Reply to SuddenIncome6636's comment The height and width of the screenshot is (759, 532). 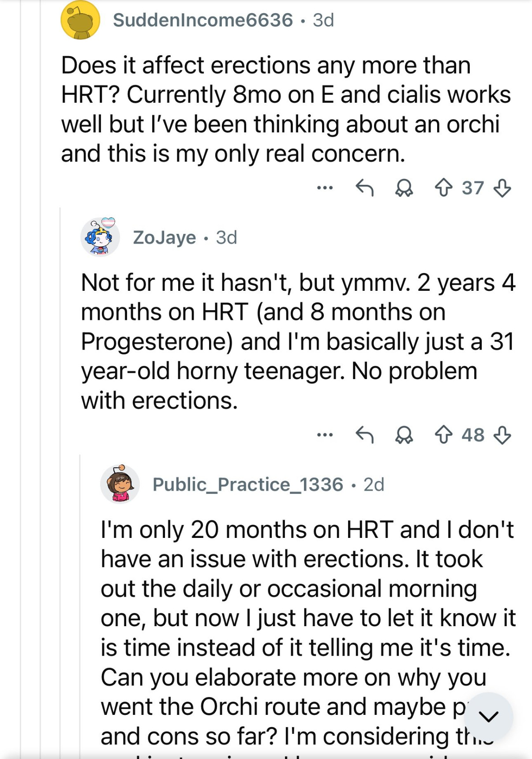click(x=364, y=188)
